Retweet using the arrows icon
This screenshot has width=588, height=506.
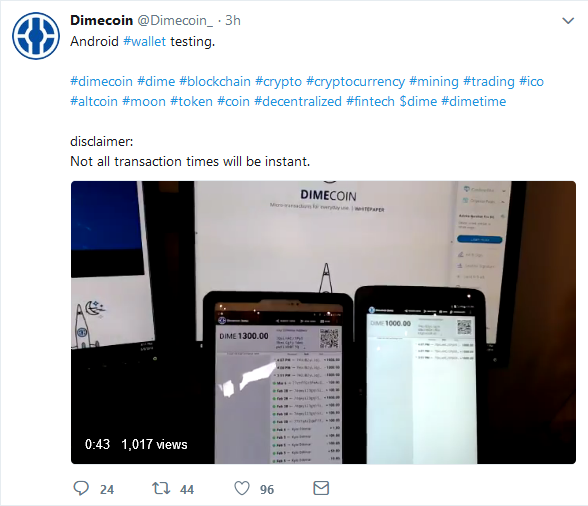161,488
